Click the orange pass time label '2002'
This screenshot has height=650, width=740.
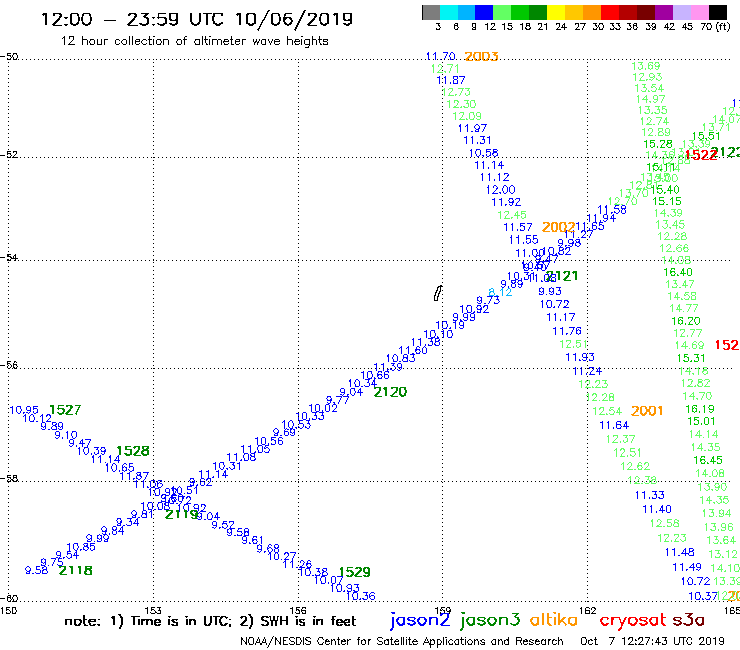[x=558, y=227]
